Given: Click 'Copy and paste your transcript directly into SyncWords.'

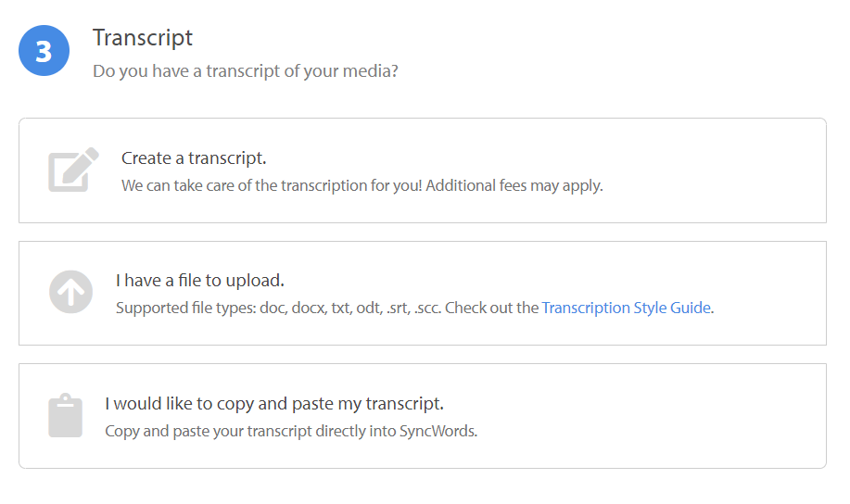Looking at the screenshot, I should [291, 432].
